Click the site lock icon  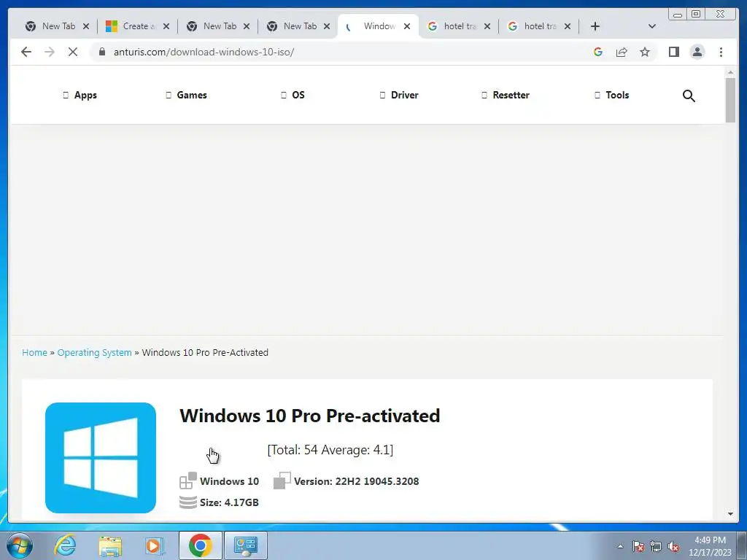coord(102,52)
